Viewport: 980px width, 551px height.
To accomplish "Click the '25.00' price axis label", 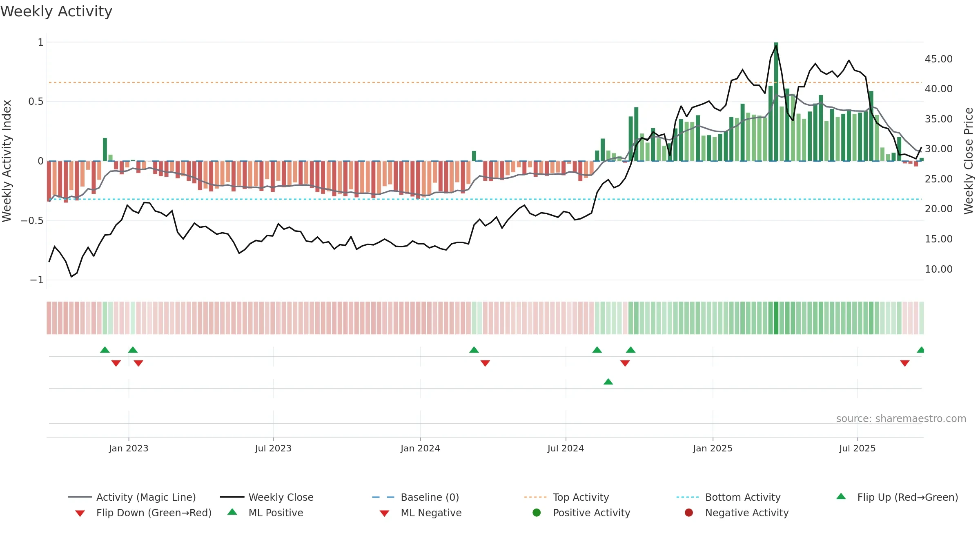I will [939, 179].
